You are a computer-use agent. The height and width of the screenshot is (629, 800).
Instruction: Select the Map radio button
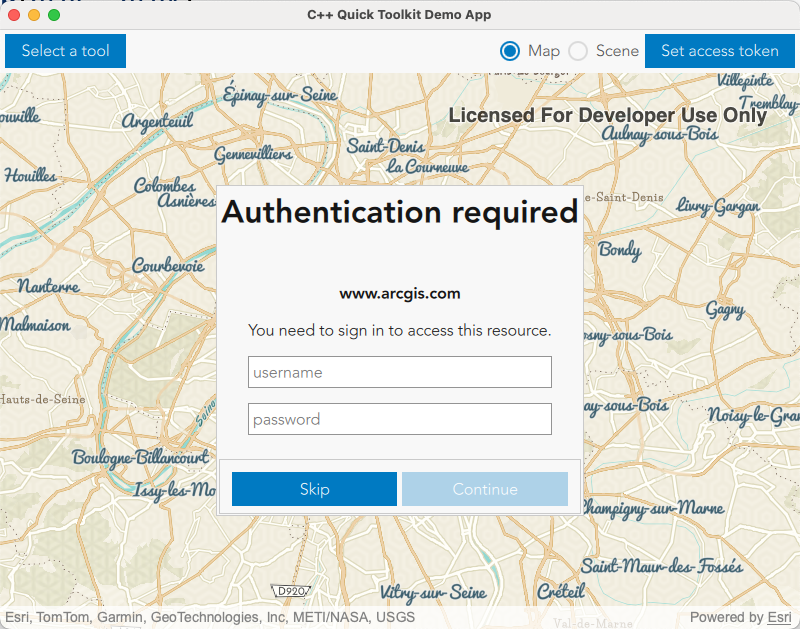[510, 51]
